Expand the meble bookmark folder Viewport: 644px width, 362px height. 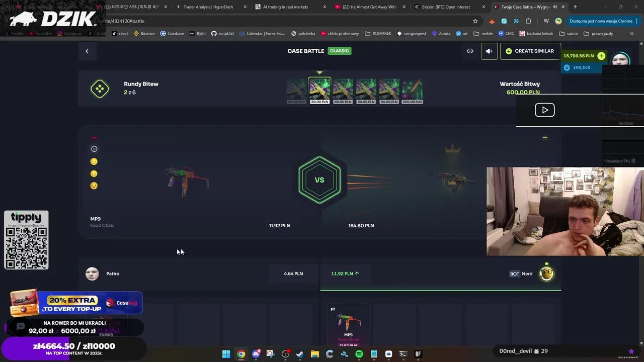pyautogui.click(x=483, y=34)
